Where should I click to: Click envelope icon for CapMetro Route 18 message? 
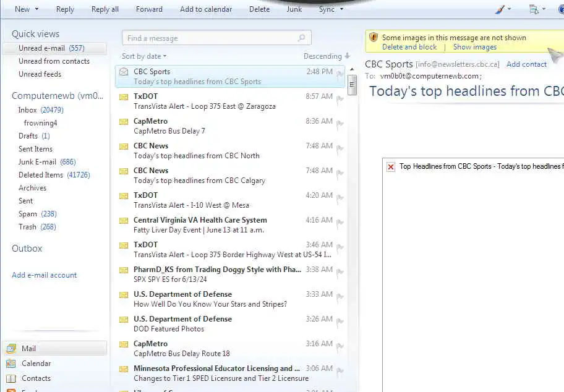point(124,344)
